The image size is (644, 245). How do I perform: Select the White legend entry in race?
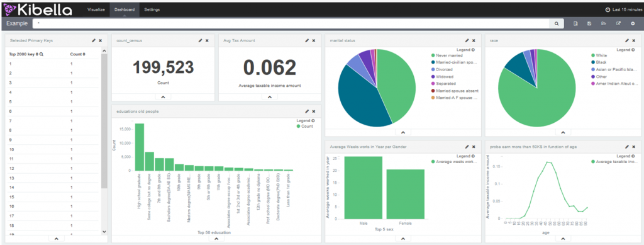point(599,55)
